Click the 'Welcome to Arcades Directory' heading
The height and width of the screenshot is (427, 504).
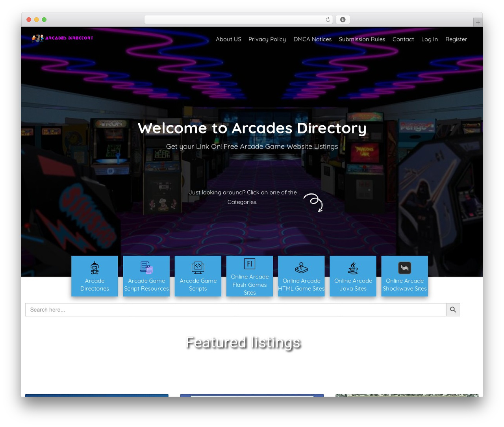252,128
